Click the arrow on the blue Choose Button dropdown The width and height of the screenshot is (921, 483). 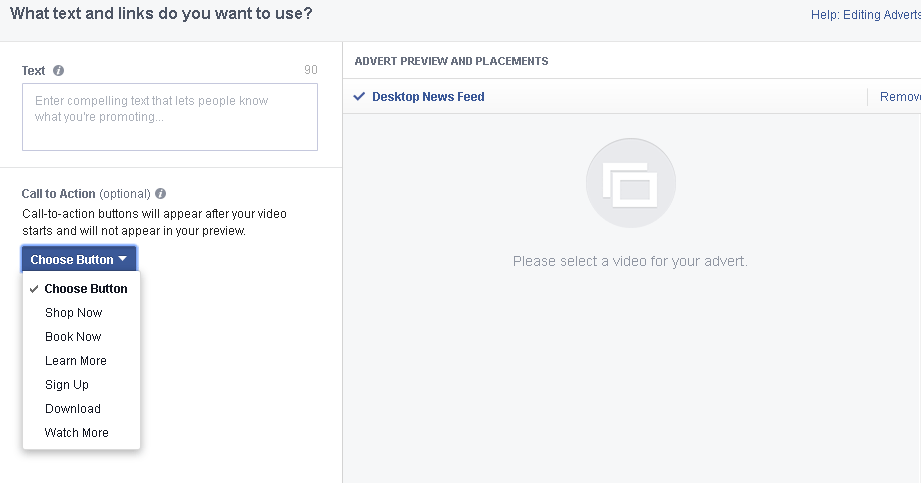pos(122,259)
